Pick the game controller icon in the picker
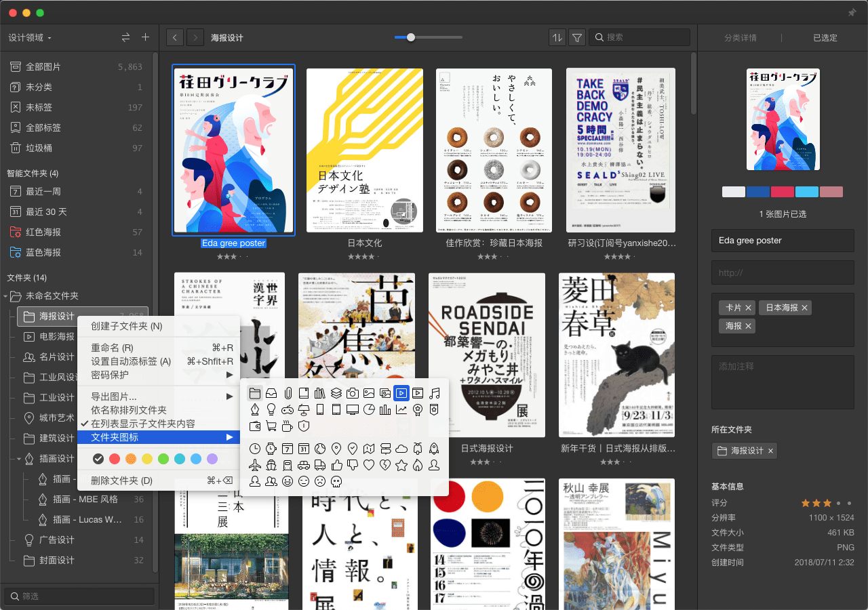The image size is (868, 610). [288, 409]
